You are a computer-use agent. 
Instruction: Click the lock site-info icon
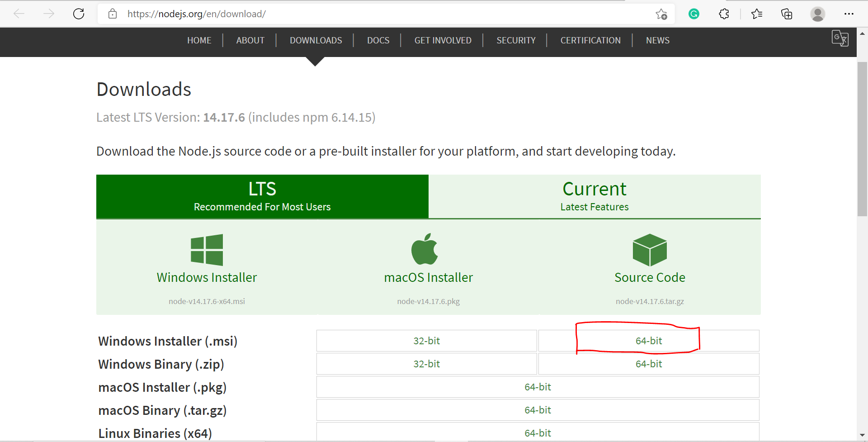pyautogui.click(x=113, y=14)
